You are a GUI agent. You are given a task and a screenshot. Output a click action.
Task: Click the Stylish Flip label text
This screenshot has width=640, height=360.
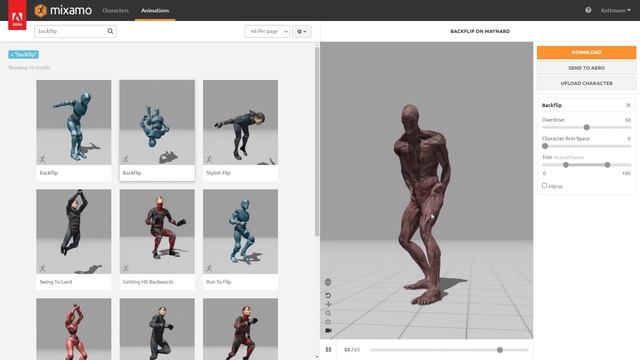(x=218, y=173)
